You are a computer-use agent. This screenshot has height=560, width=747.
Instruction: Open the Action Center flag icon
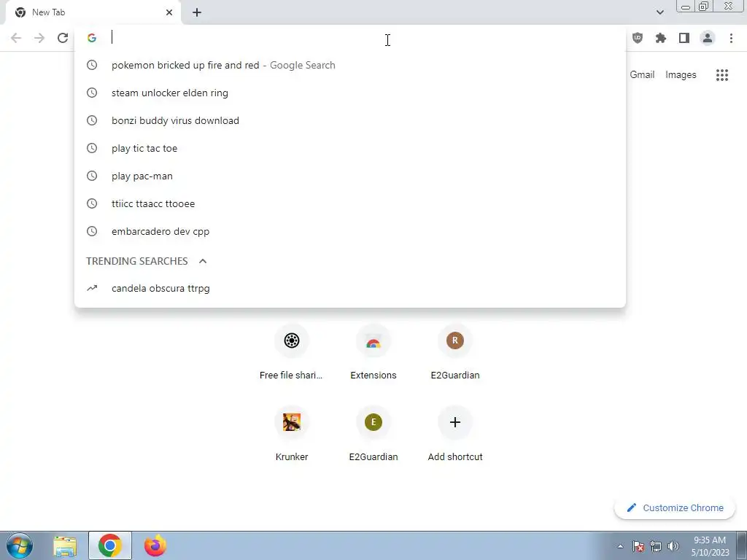click(x=638, y=546)
